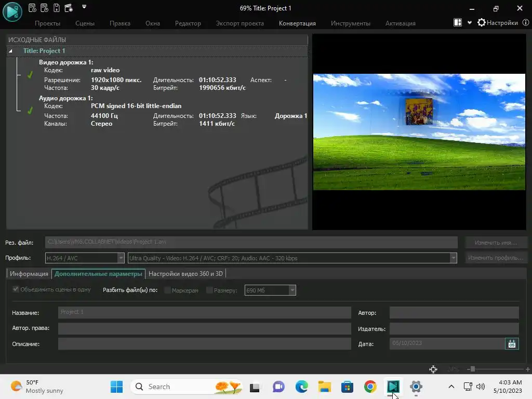Click the Название input field

(205, 312)
